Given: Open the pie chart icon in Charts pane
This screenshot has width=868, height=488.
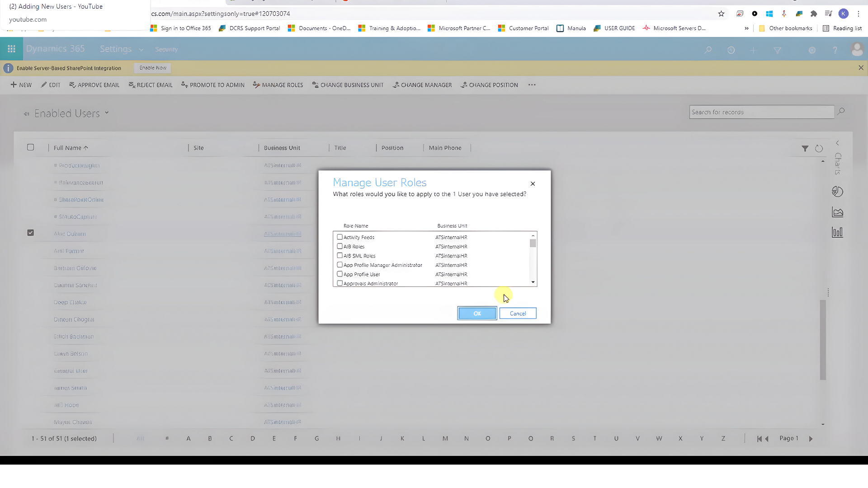Looking at the screenshot, I should (837, 192).
